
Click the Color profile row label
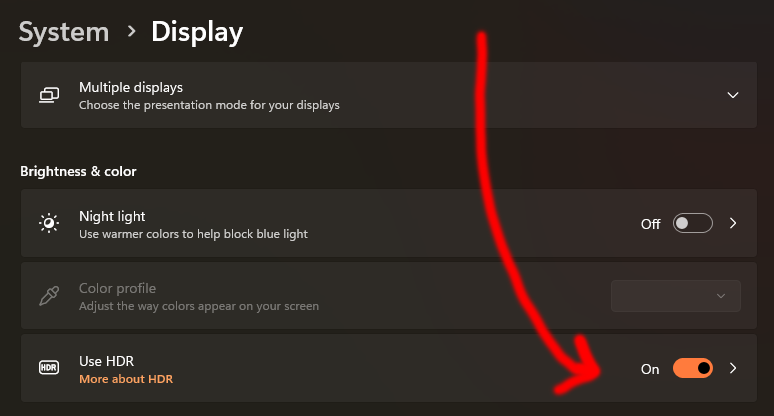(117, 288)
